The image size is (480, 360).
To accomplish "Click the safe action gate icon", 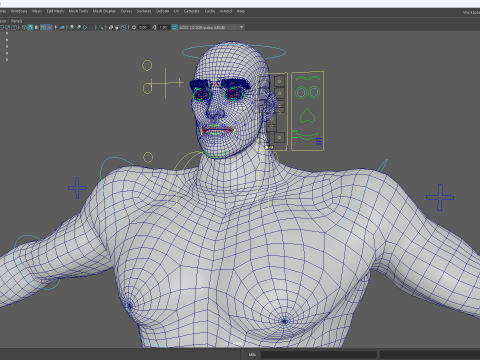I will pos(7,27).
